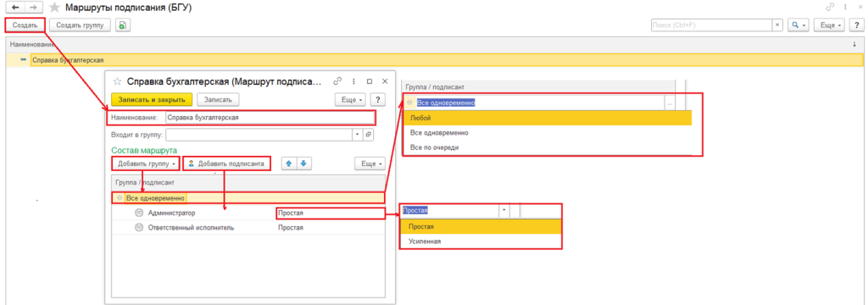Image resolution: width=868 pixels, height=305 pixels.
Task: Click Записать button in dialog
Action: point(219,99)
